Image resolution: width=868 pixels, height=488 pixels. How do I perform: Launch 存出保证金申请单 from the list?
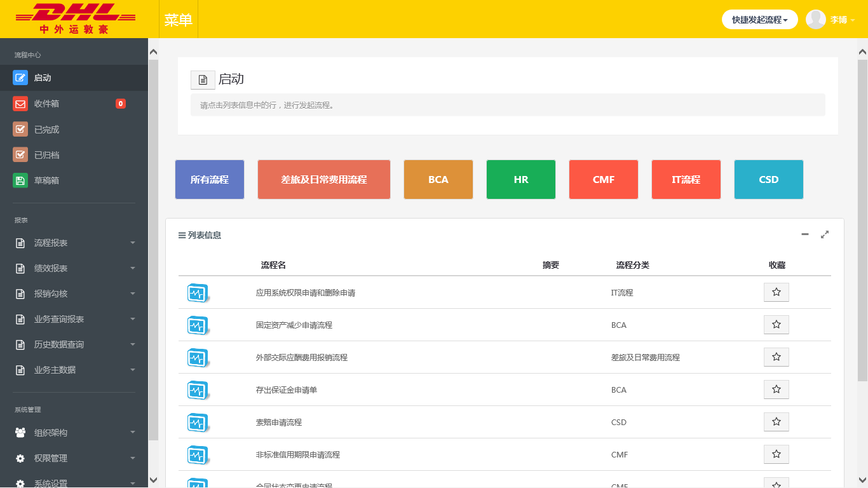287,390
